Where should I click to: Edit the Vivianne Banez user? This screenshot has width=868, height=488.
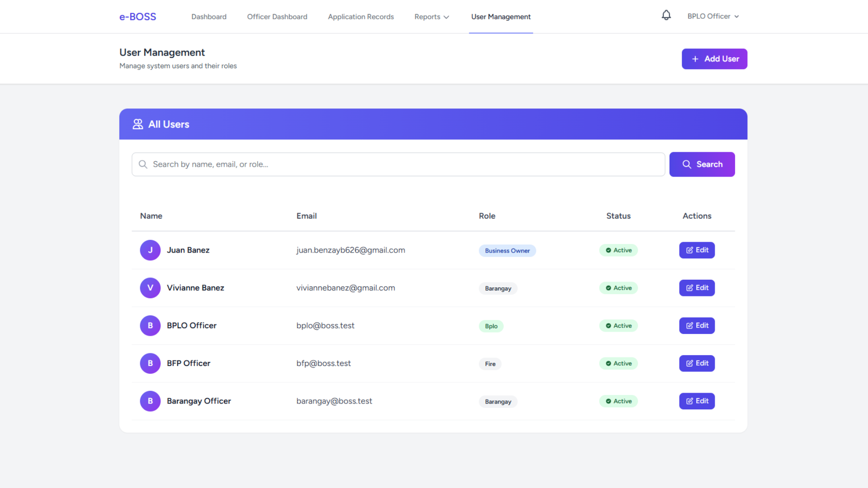pos(696,288)
